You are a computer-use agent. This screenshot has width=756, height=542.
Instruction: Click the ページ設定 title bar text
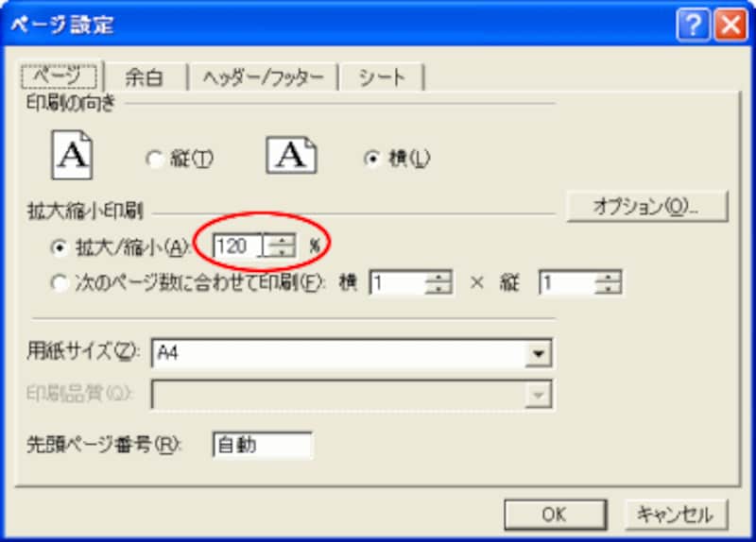(x=62, y=25)
